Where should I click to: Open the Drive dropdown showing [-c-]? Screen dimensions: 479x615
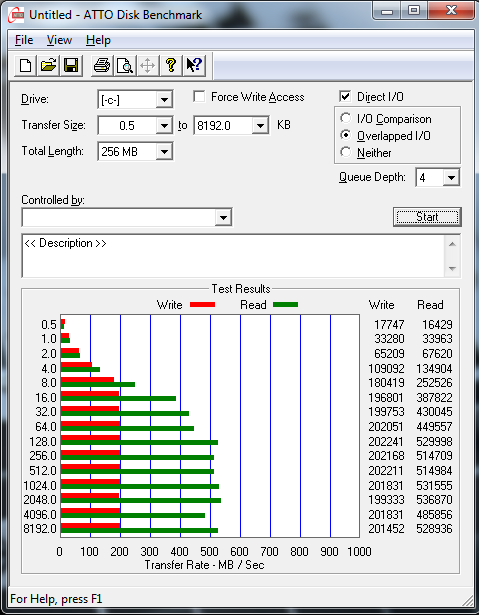[164, 100]
